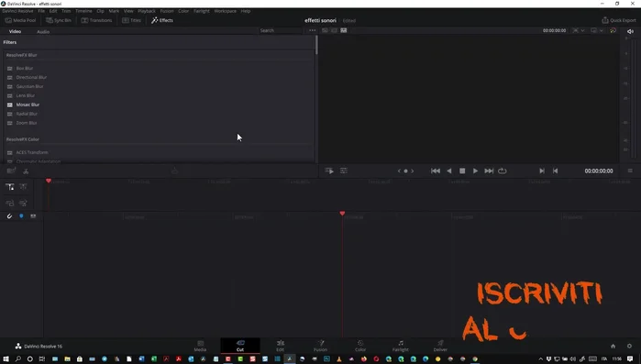This screenshot has height=364, width=641.
Task: Select the Radial Blur effect
Action: [27, 114]
